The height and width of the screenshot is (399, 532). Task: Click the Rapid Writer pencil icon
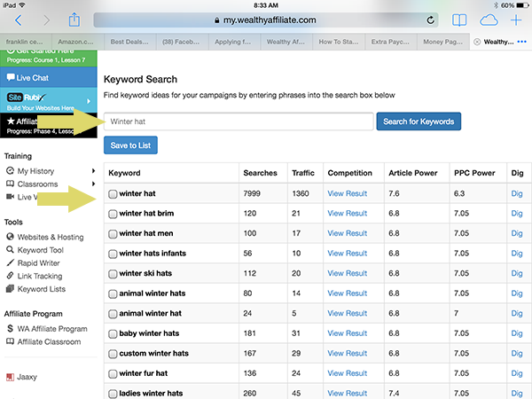coord(10,262)
